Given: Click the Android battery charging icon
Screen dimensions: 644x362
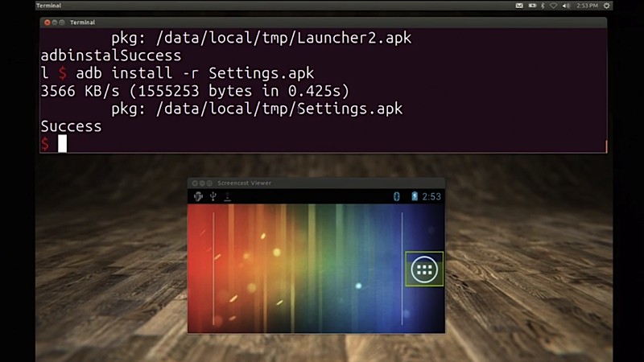Looking at the screenshot, I should point(415,196).
